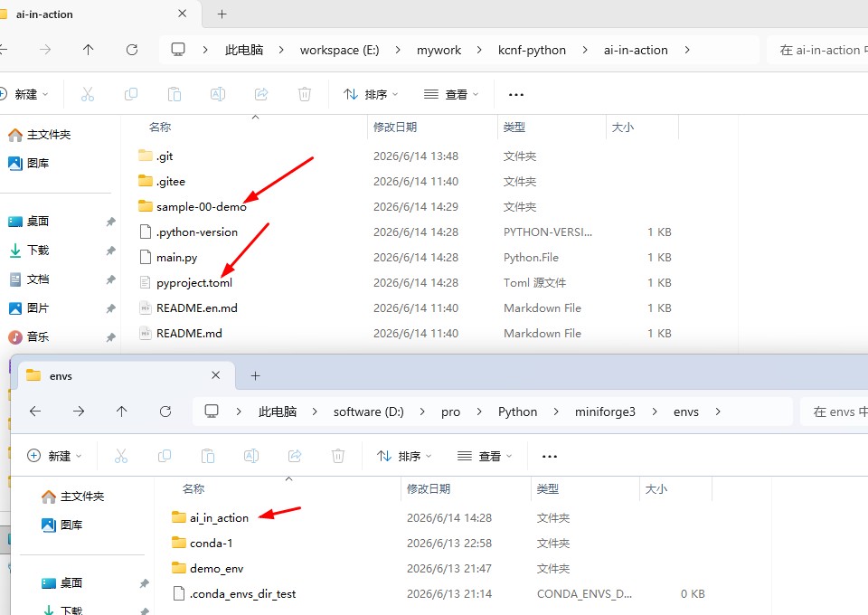Open the three-dots more options menu in the envs toolbar
This screenshot has width=868, height=615.
549,457
